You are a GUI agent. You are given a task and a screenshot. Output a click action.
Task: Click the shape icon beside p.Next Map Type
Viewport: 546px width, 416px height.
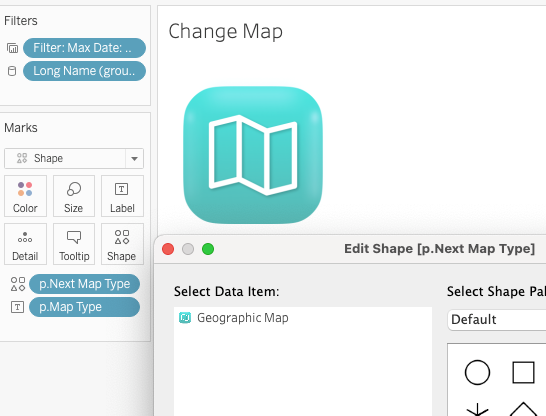click(18, 284)
